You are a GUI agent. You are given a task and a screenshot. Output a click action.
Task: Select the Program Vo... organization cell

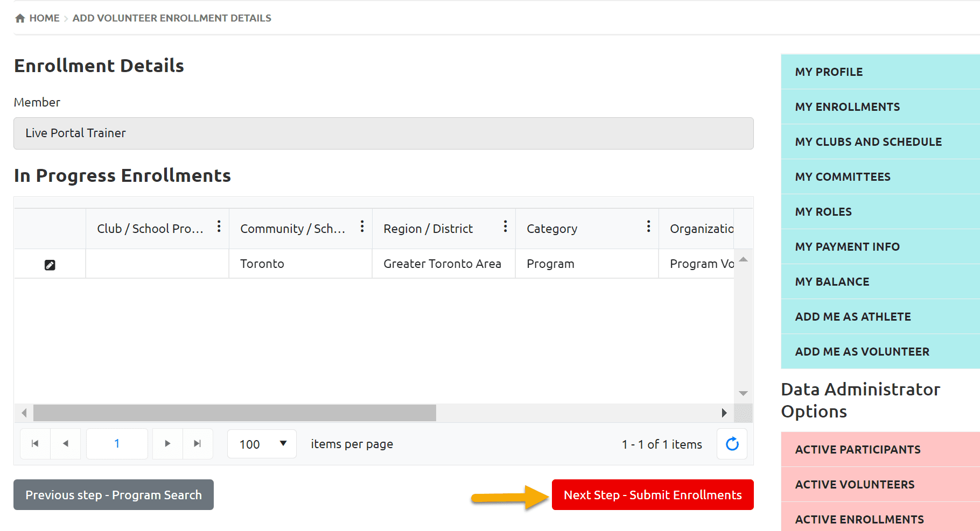697,264
